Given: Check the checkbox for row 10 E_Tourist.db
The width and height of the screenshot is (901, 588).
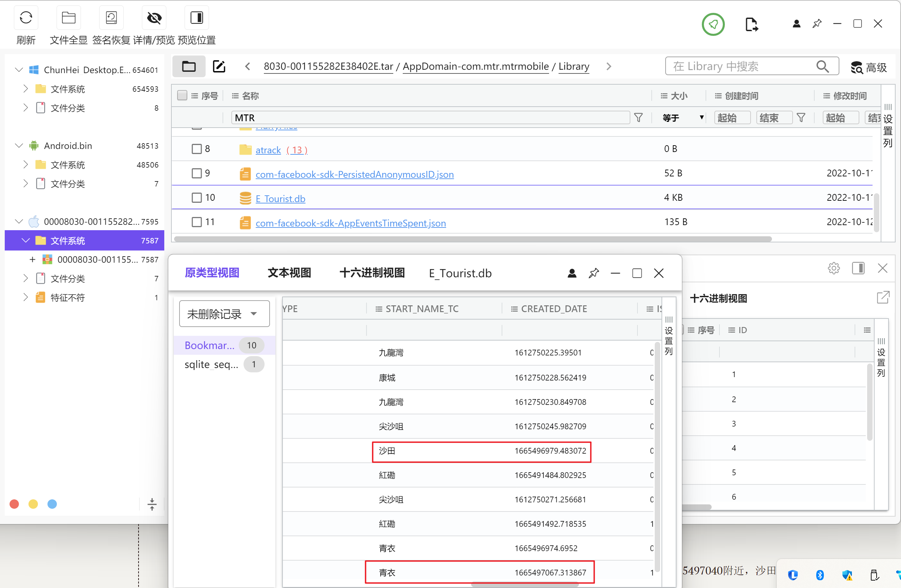Looking at the screenshot, I should tap(196, 197).
